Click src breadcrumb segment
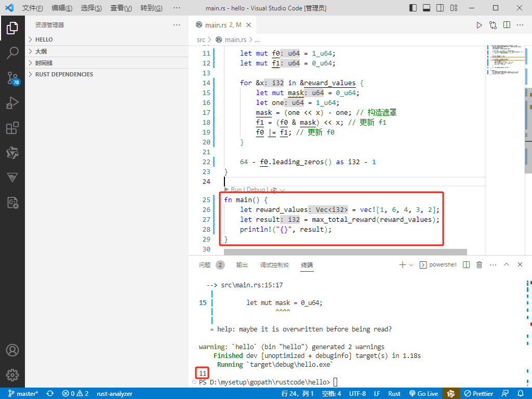 201,39
